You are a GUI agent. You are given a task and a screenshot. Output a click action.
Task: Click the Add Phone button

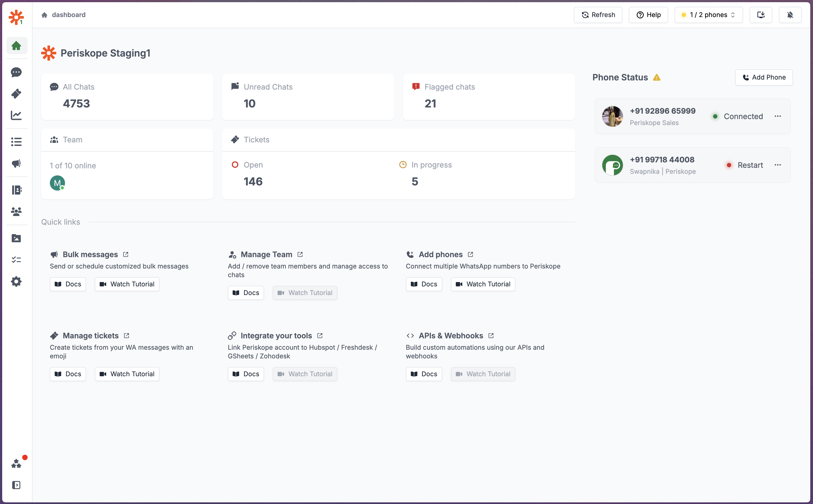(x=764, y=77)
